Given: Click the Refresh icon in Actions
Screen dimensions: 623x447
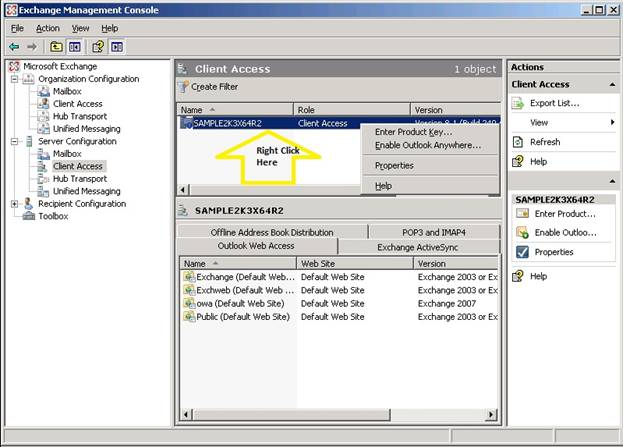Looking at the screenshot, I should [x=518, y=142].
